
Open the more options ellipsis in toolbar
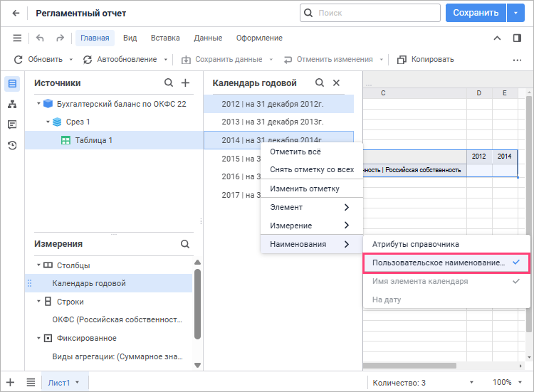517,60
